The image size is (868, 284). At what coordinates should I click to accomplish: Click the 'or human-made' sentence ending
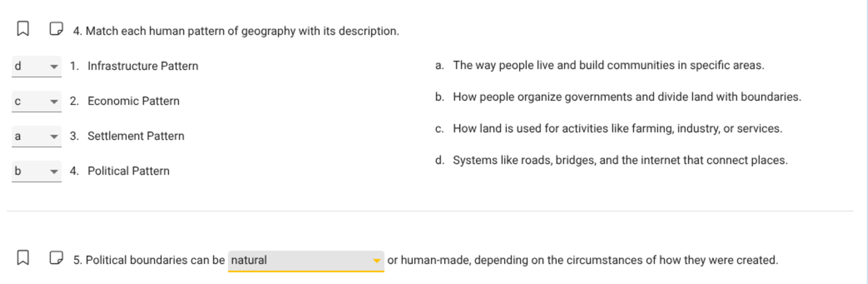coord(582,260)
